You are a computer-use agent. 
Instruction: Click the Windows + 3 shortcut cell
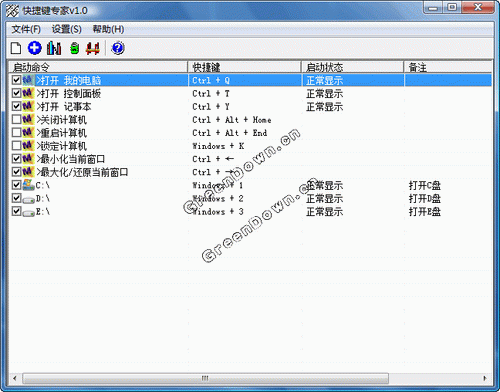pyautogui.click(x=218, y=212)
